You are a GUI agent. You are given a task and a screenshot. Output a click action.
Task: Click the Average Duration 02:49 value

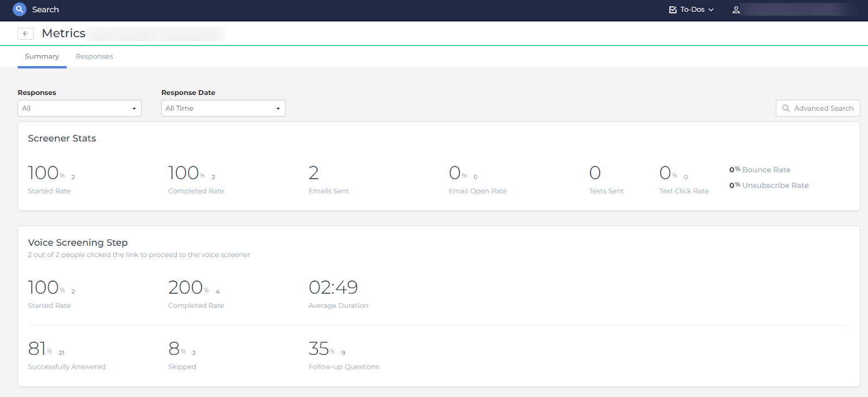tap(333, 287)
